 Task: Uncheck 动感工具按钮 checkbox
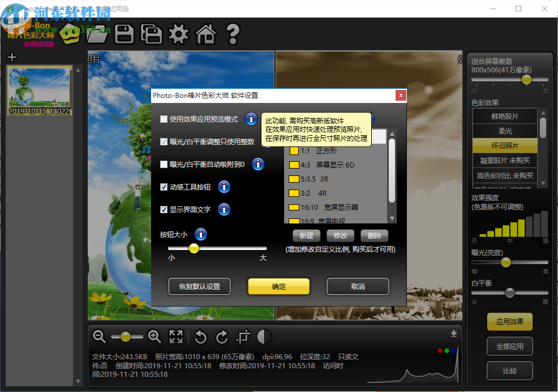[x=164, y=187]
